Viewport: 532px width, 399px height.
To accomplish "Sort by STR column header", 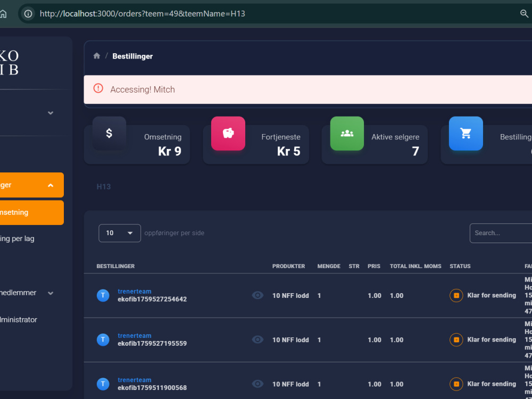I will (x=354, y=267).
